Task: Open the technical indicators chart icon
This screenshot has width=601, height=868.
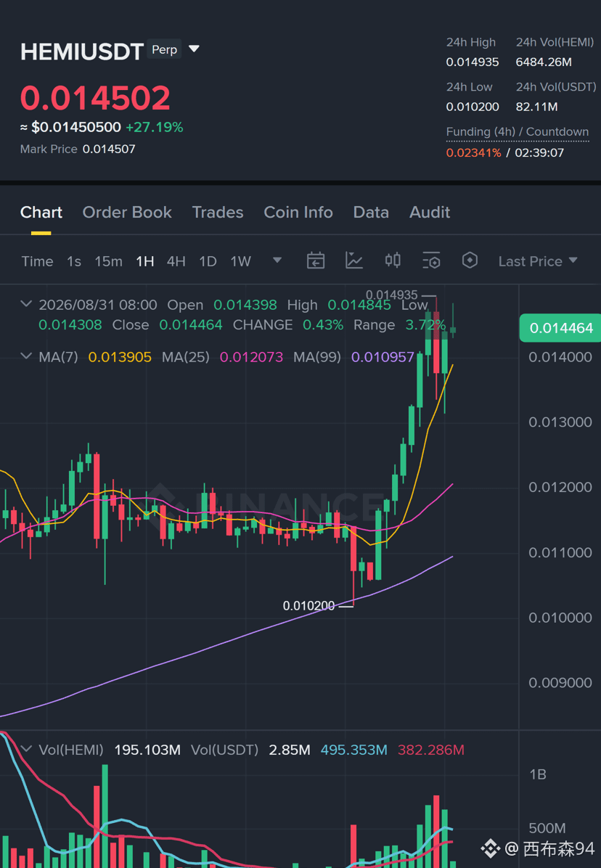Action: pos(354,260)
